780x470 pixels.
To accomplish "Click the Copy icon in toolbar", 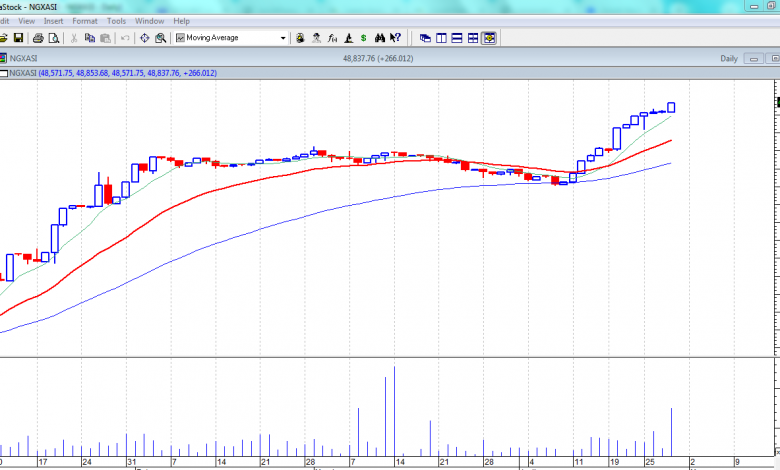I will [90, 38].
